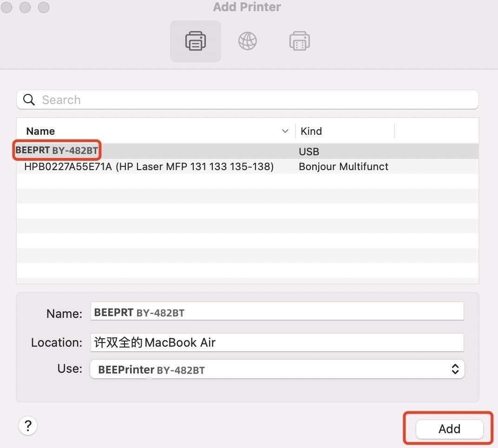Select the HPB0227A55E71A HP Laser MFP row
Screen dimensions: 498x448
[x=248, y=166]
